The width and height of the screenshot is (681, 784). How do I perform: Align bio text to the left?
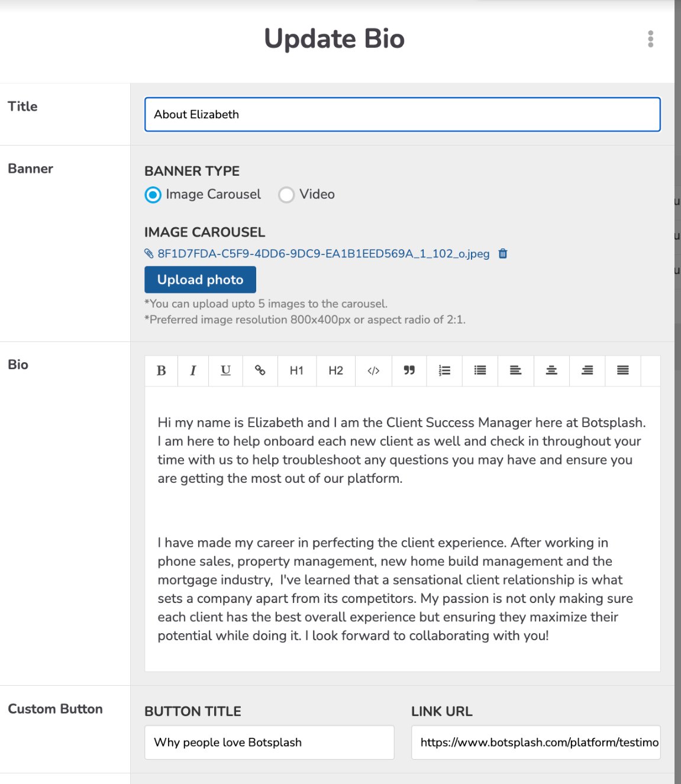515,370
